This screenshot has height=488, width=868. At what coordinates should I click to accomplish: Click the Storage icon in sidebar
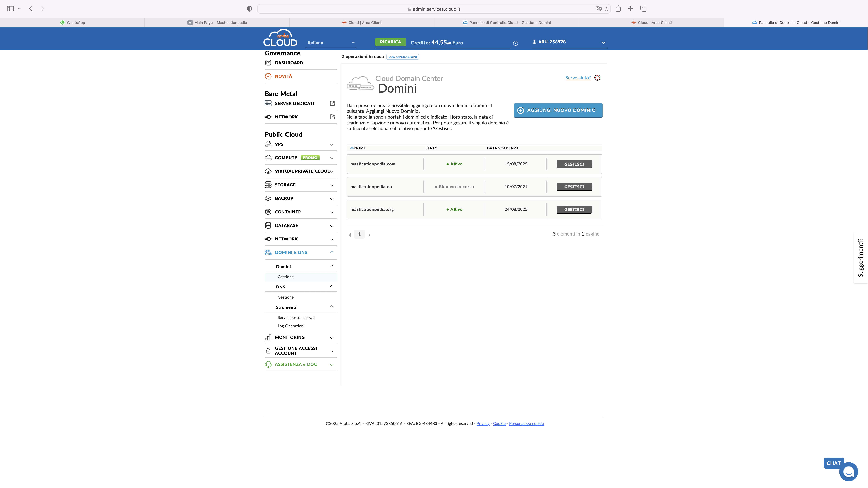(268, 185)
